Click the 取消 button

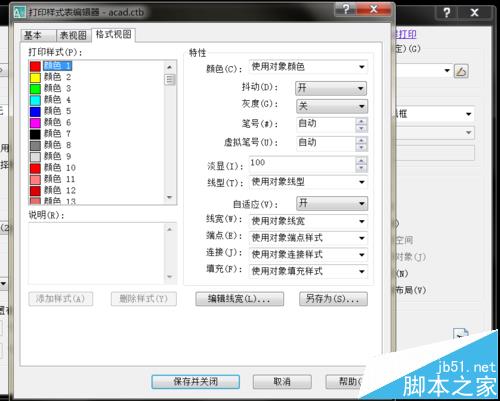tap(282, 382)
